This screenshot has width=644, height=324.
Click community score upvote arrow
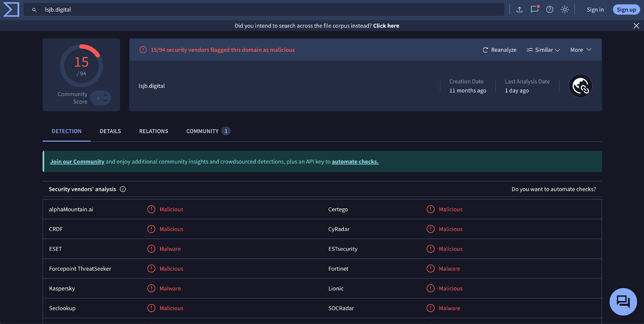pyautogui.click(x=105, y=95)
